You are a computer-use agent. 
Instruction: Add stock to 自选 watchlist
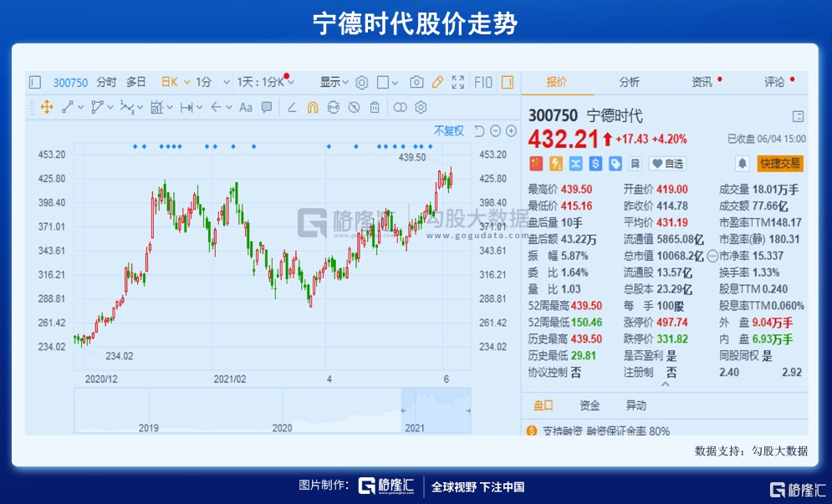point(667,164)
